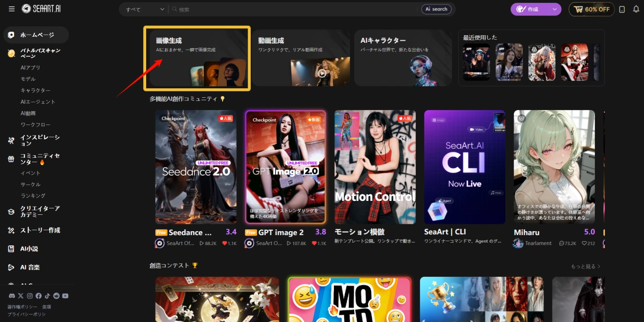Go to AI動画 in sidebar

[x=28, y=113]
